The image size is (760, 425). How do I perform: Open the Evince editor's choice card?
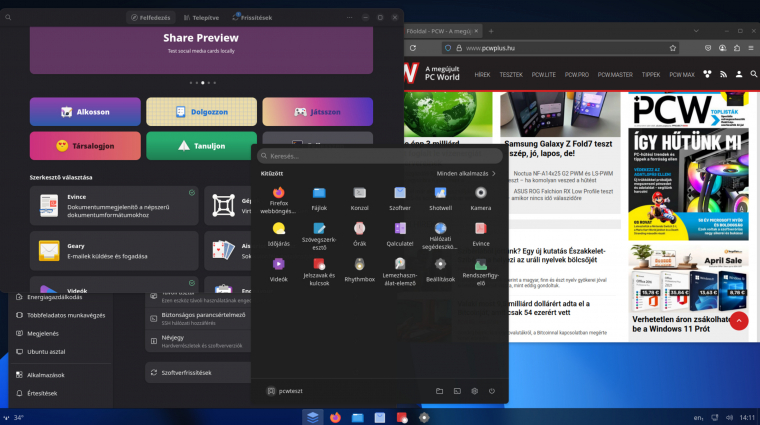(114, 205)
